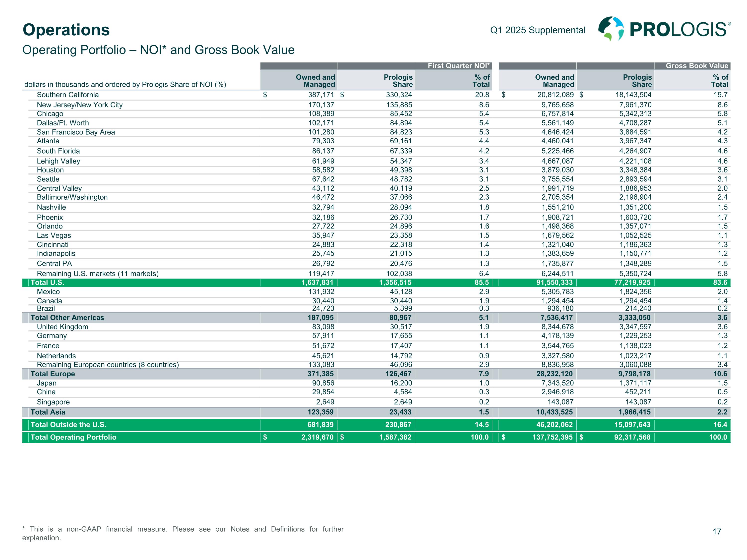Click the Total U.S. green row

click(47, 282)
